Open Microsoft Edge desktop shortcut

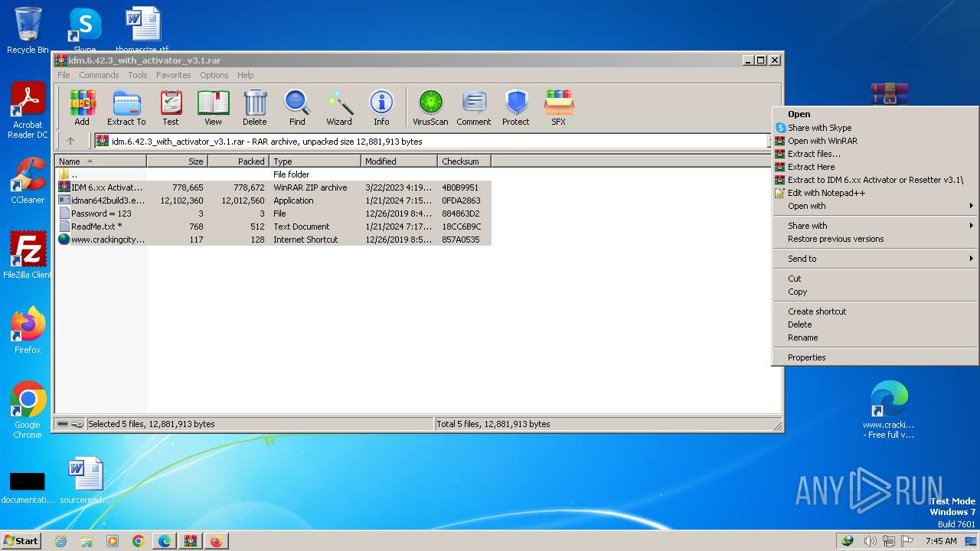click(x=889, y=410)
